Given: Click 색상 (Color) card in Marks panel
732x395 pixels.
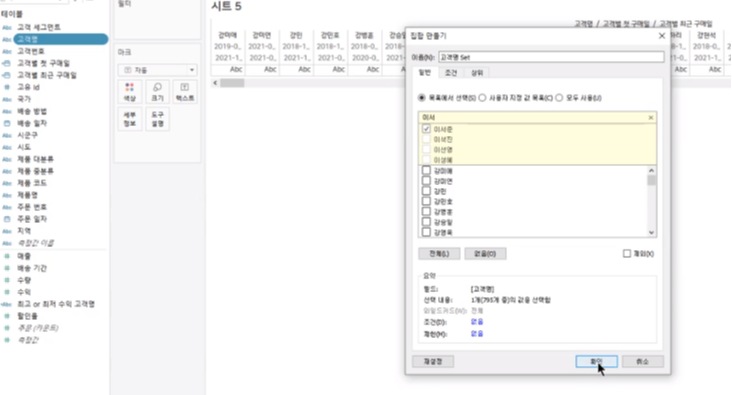Looking at the screenshot, I should 130,92.
